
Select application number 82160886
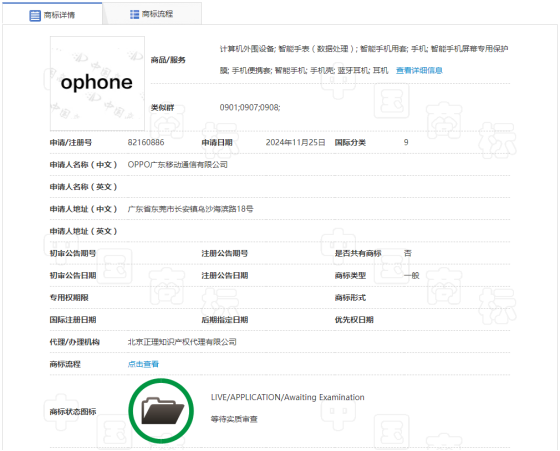point(146,142)
